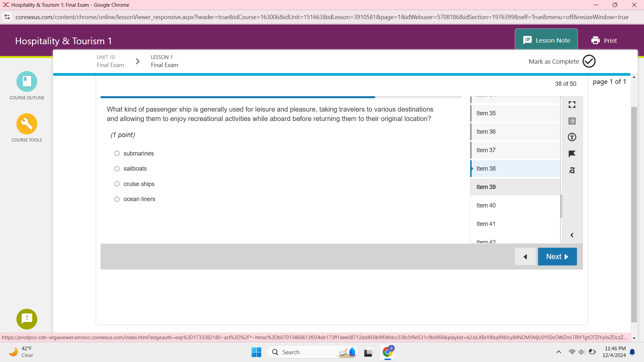Click the browser address bar URL
The width and height of the screenshot is (644, 362).
click(x=322, y=17)
